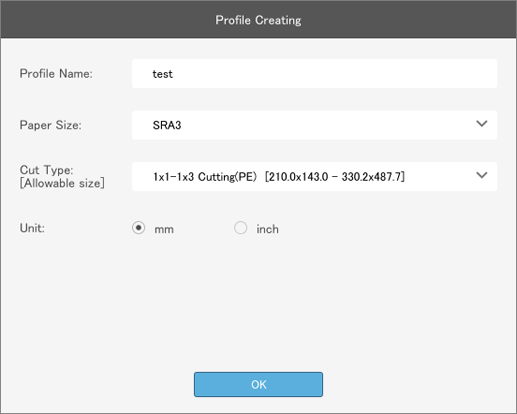Open the Paper Size dropdown showing SRA3
517x414 pixels.
tap(314, 125)
